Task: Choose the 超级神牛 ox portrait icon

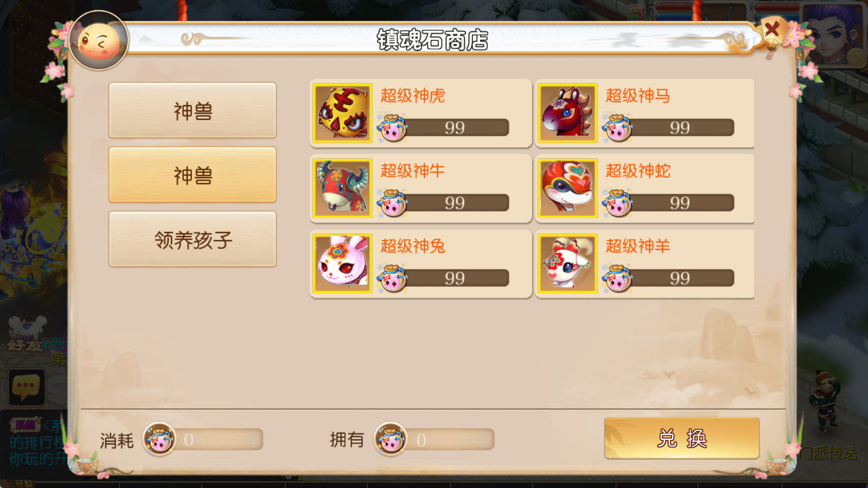Action: (342, 188)
